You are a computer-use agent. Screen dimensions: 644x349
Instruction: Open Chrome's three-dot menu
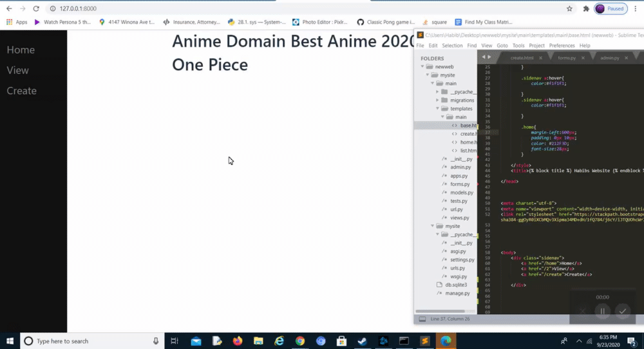636,8
